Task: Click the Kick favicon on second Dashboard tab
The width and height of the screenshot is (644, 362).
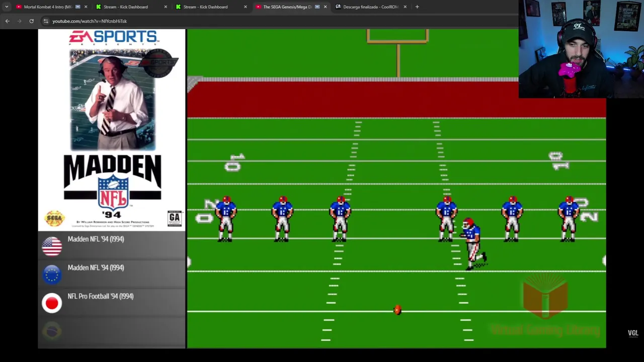Action: (179, 7)
